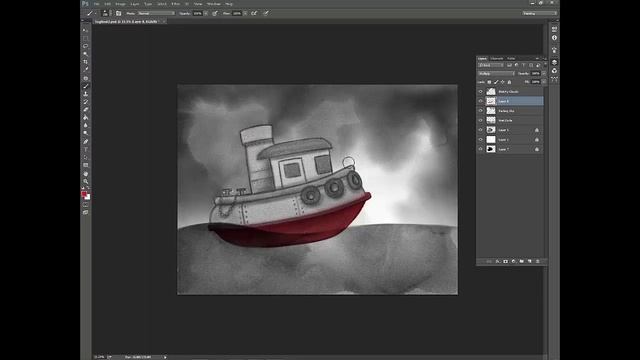Toggle the Brush panel from the options bar

pos(118,13)
